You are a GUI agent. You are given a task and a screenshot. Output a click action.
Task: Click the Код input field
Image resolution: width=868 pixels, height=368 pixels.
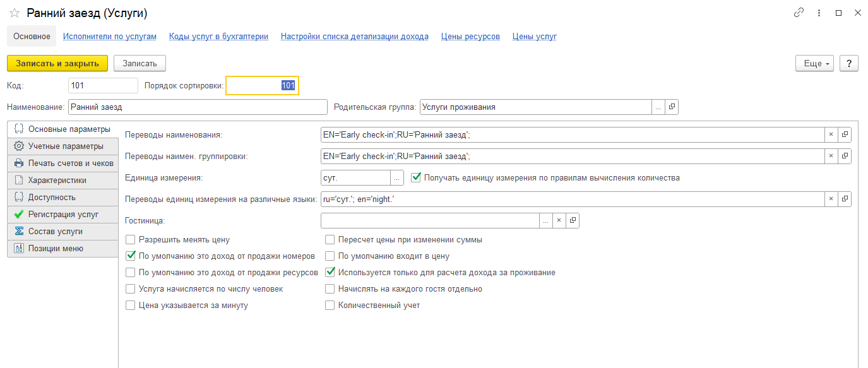(x=103, y=85)
